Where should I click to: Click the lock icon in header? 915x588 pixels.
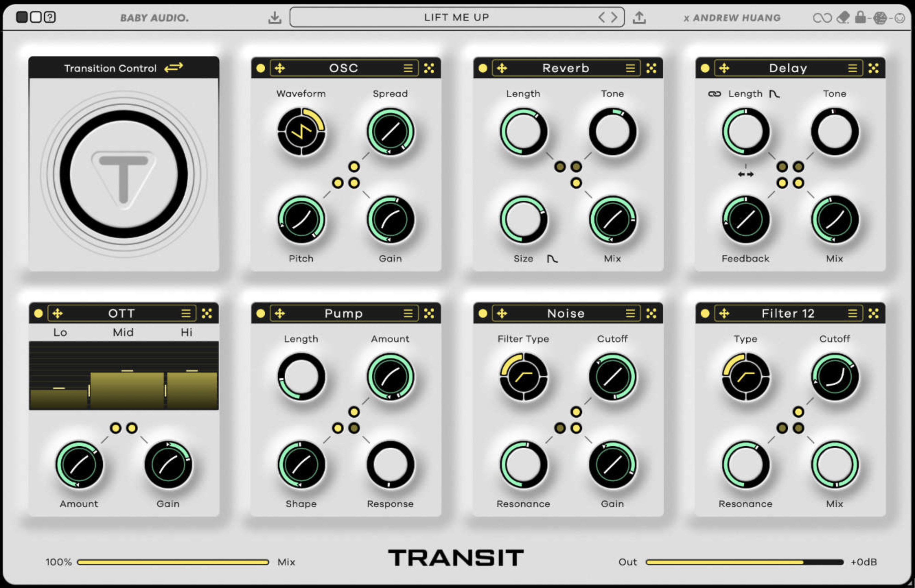pos(860,17)
